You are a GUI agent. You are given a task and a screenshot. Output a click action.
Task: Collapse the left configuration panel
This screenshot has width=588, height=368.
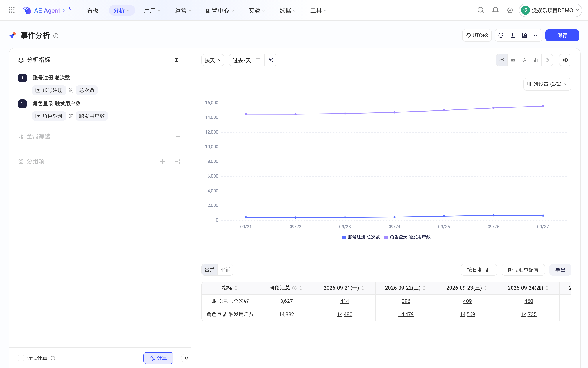[186, 358]
